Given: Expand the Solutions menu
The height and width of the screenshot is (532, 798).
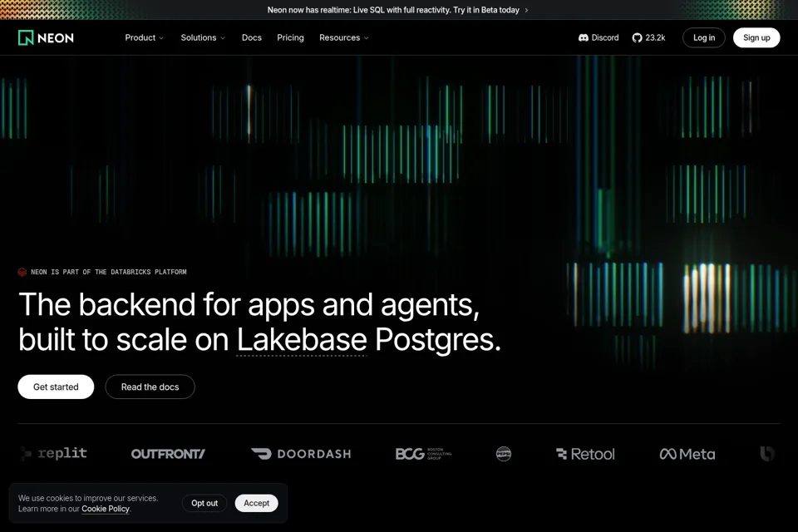Looking at the screenshot, I should [203, 37].
